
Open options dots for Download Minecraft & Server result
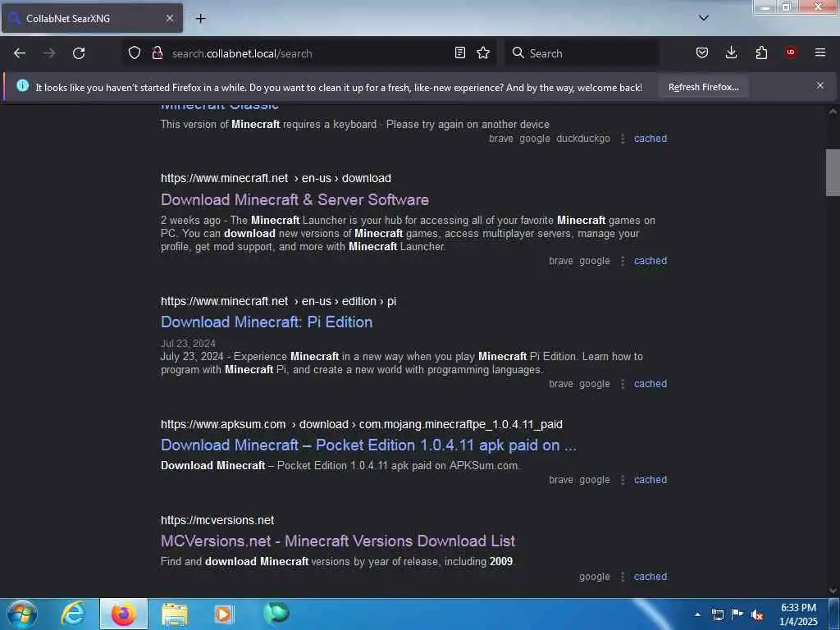tap(623, 261)
